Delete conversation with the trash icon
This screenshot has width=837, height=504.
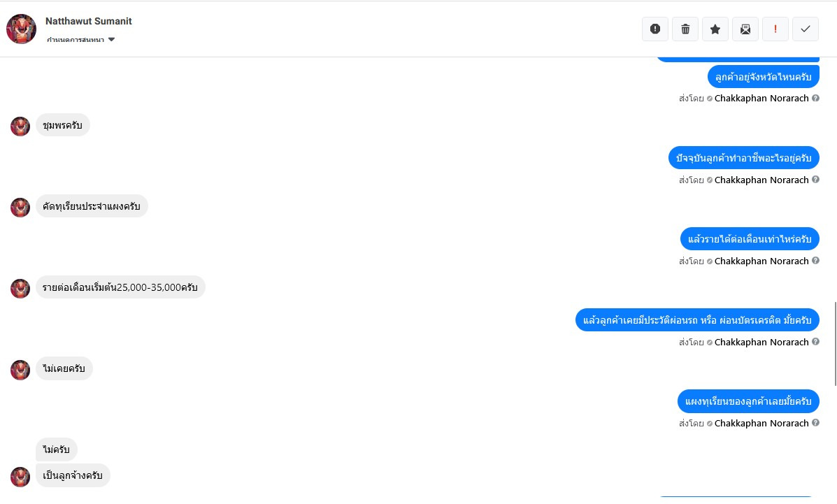point(685,29)
